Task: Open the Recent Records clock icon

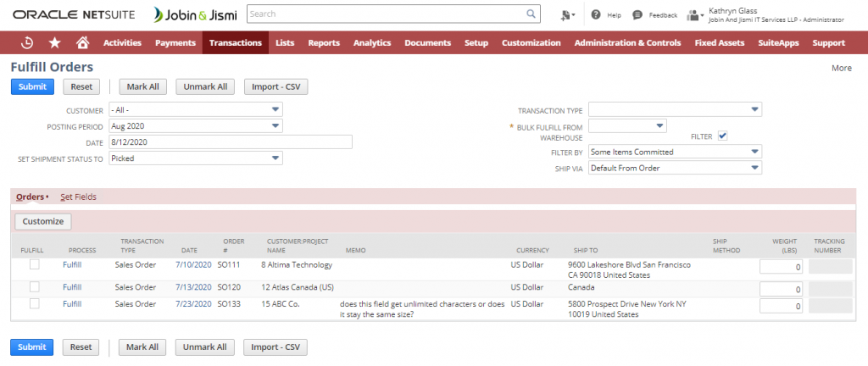Action: point(27,42)
